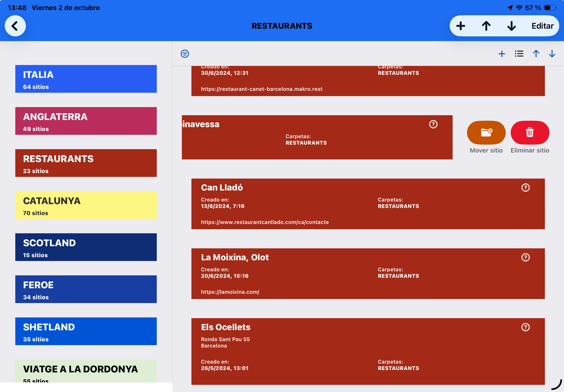Open the ITALIA folder
The height and width of the screenshot is (392, 564).
click(86, 79)
